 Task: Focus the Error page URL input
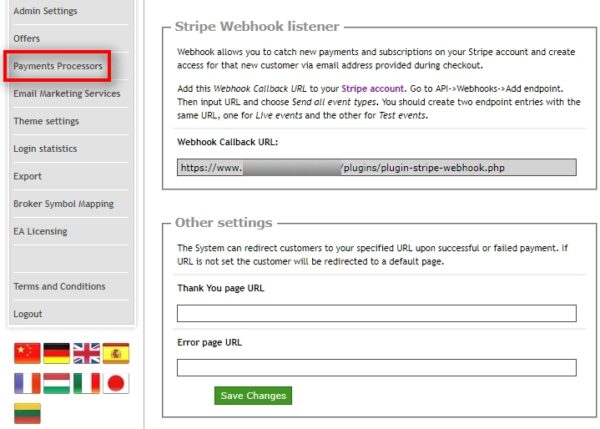(376, 367)
